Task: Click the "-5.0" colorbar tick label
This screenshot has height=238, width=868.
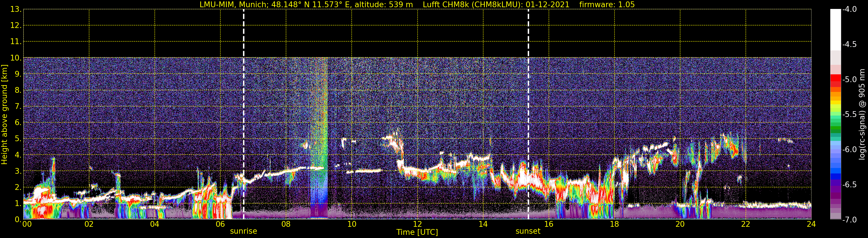Action: pyautogui.click(x=850, y=79)
